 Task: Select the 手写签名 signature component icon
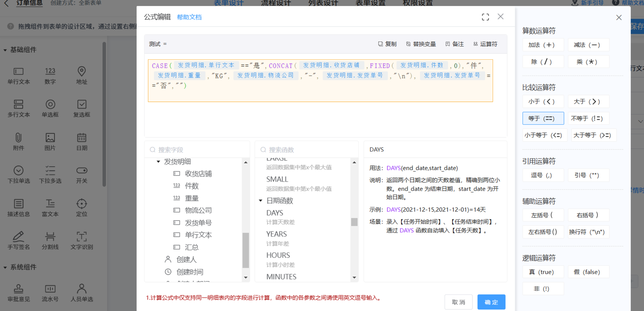click(x=19, y=236)
